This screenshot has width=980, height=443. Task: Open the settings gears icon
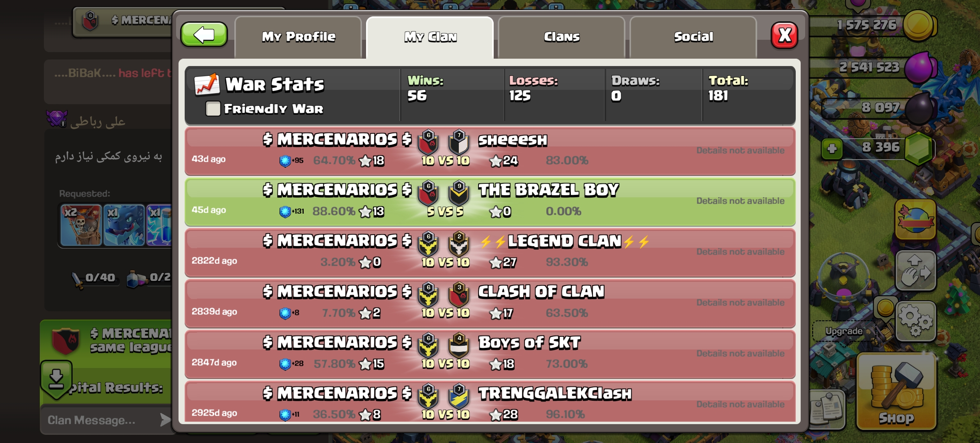click(x=916, y=321)
